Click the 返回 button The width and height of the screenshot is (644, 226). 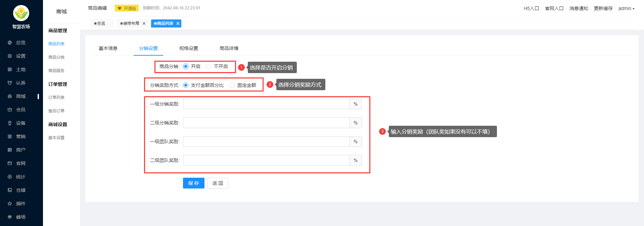tap(218, 183)
